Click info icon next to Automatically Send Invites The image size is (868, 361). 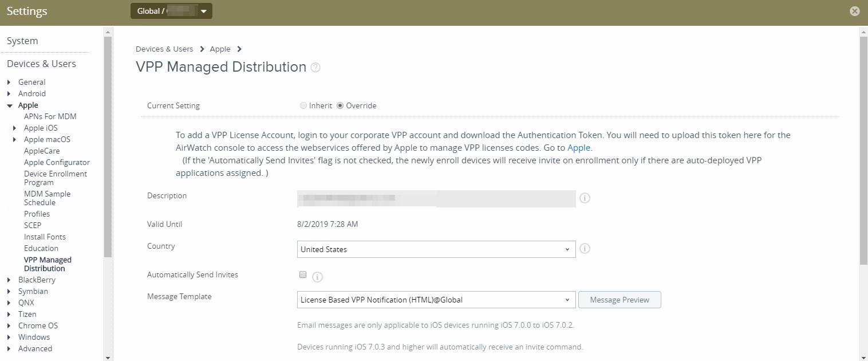(x=317, y=277)
